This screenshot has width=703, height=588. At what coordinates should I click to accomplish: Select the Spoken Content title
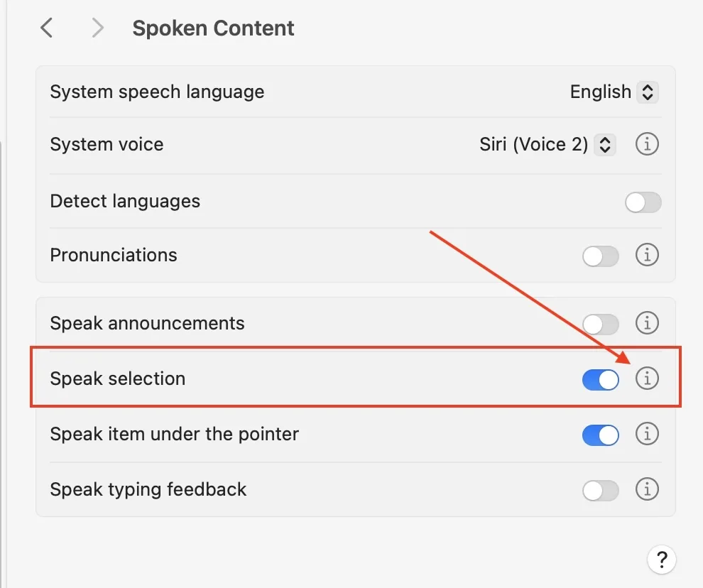pyautogui.click(x=213, y=28)
